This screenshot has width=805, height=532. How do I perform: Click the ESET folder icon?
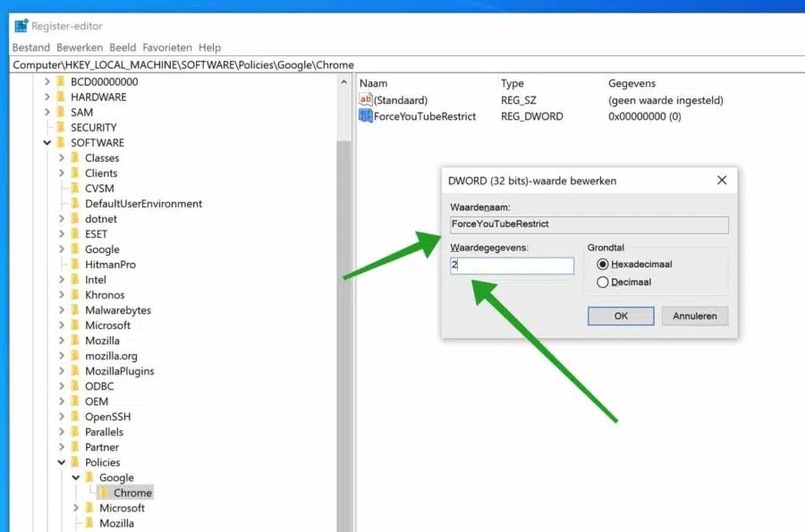pyautogui.click(x=75, y=234)
